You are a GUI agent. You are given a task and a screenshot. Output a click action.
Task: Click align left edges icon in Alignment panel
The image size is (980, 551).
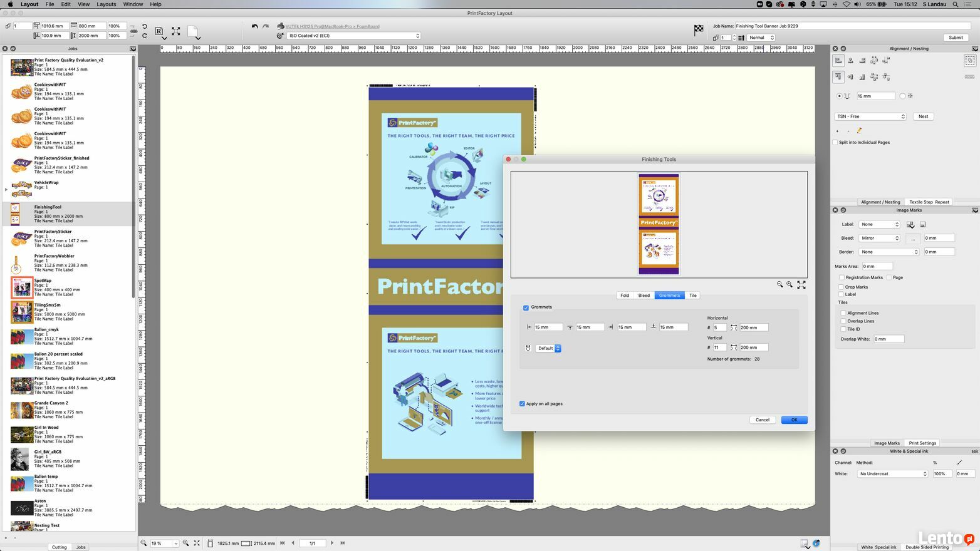(x=838, y=61)
